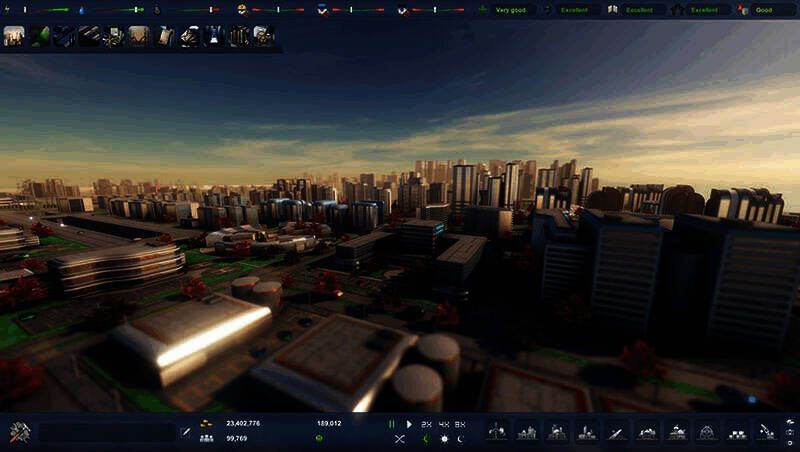This screenshot has height=452, width=800.
Task: Open the 'Good' status indicator
Action: click(762, 9)
